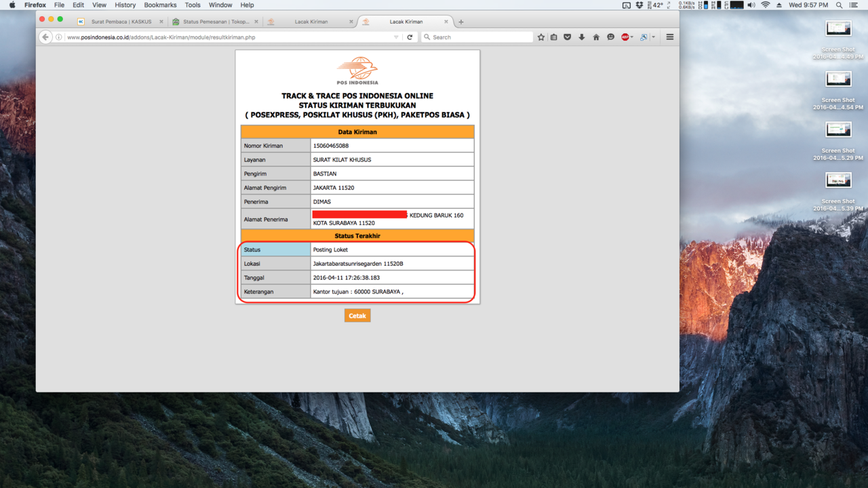The width and height of the screenshot is (868, 488).
Task: Open the Apple menu
Action: [12, 5]
